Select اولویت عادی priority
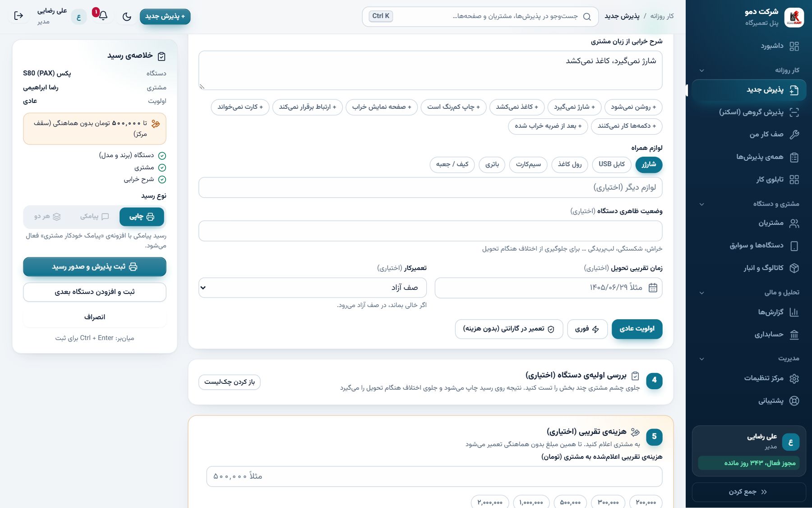Image resolution: width=812 pixels, height=508 pixels. [x=637, y=329]
